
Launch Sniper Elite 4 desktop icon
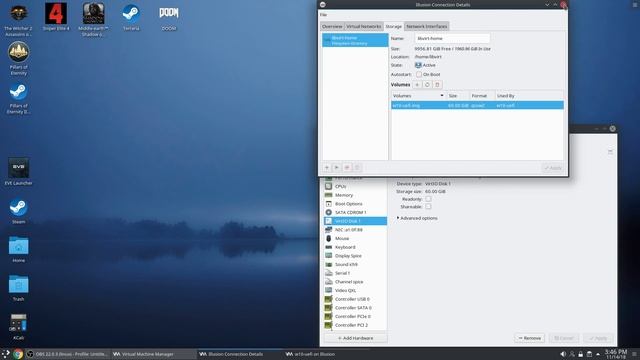[x=56, y=17]
